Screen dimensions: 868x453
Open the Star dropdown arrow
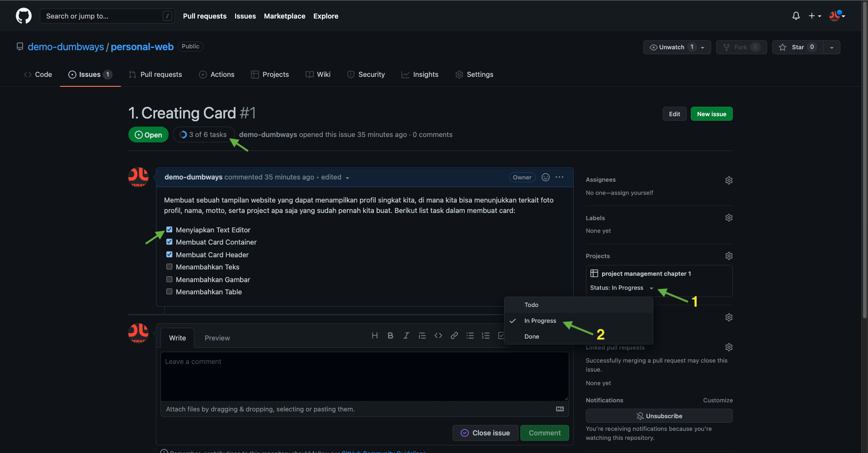click(831, 47)
